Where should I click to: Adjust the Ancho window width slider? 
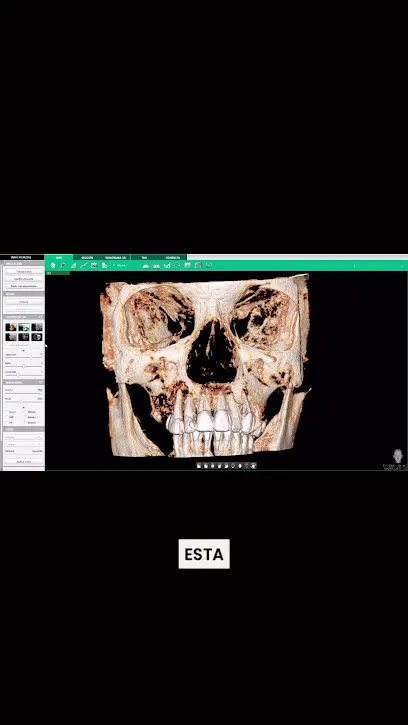click(x=24, y=393)
